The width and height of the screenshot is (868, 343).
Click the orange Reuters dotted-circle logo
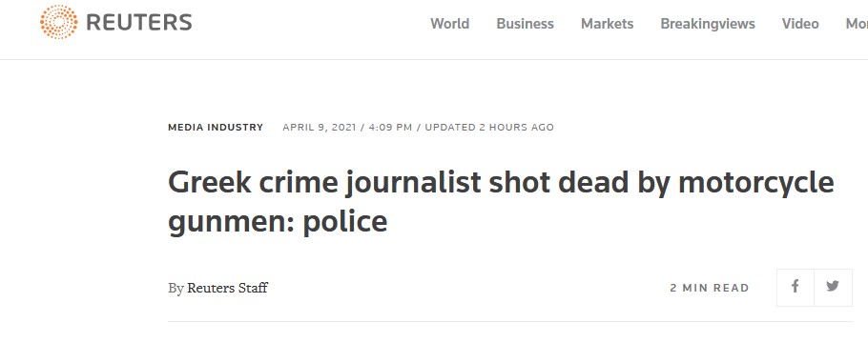tap(59, 22)
